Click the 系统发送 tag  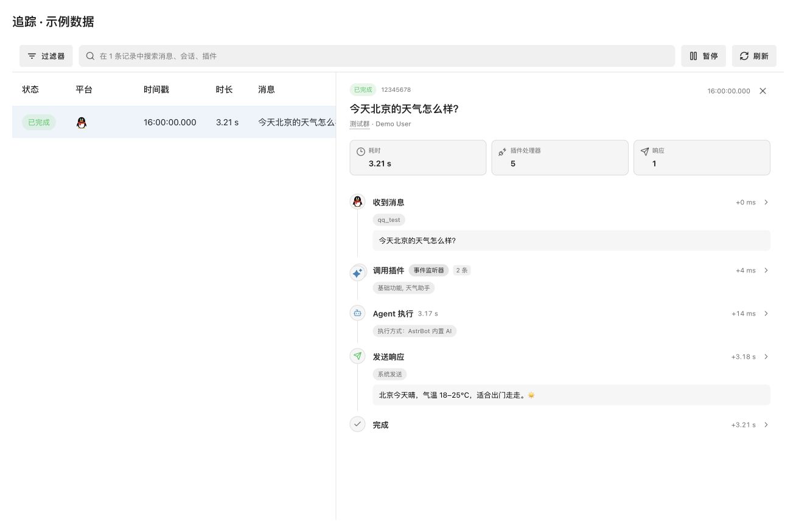pyautogui.click(x=389, y=374)
